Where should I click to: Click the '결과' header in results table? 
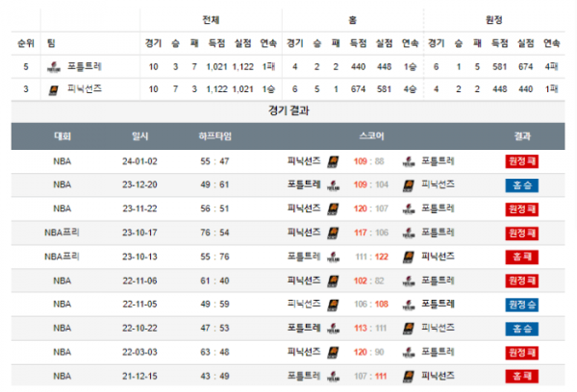tap(522, 136)
